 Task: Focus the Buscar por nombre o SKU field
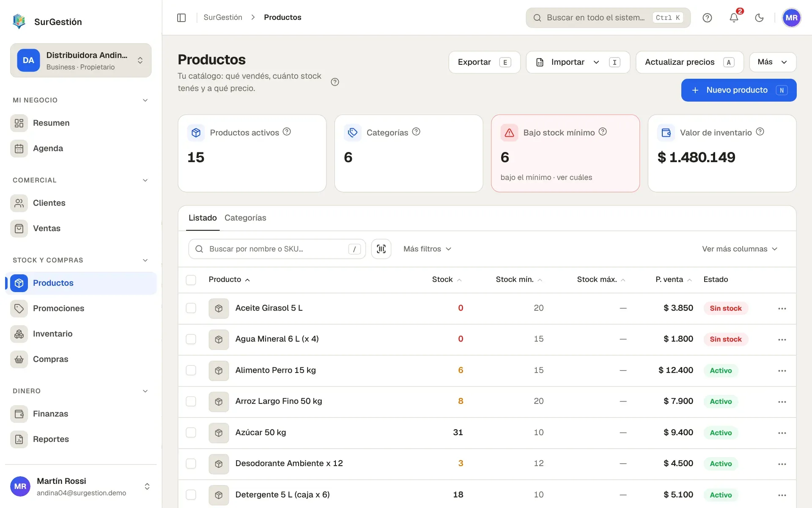click(277, 249)
